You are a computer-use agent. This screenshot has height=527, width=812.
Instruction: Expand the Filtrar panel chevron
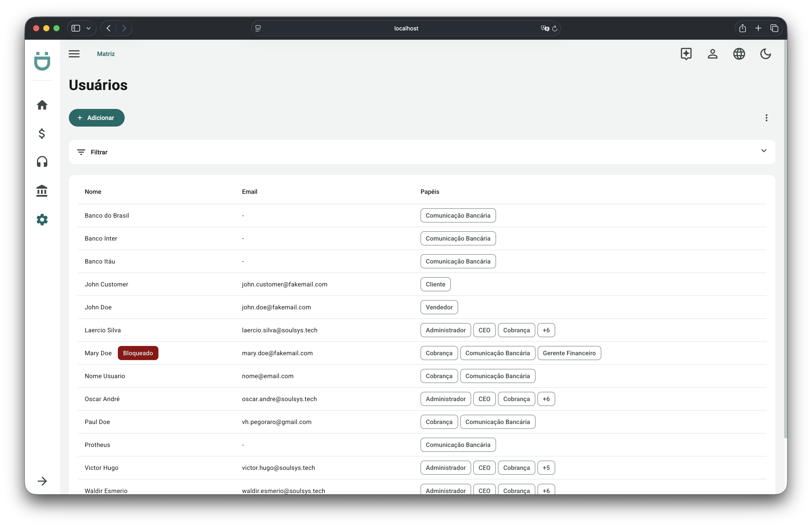coord(763,151)
